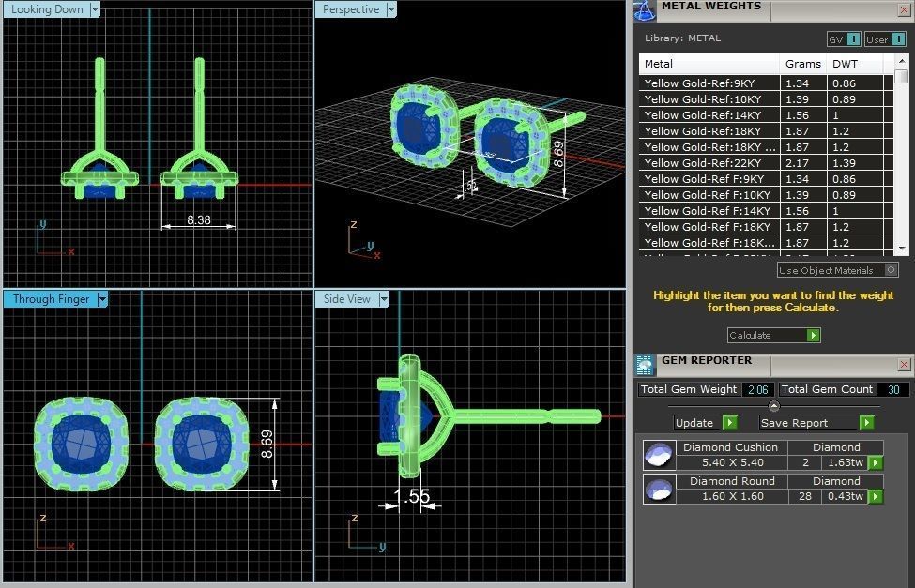This screenshot has height=588, width=915.
Task: Toggle the GV library switch
Action: click(x=844, y=39)
